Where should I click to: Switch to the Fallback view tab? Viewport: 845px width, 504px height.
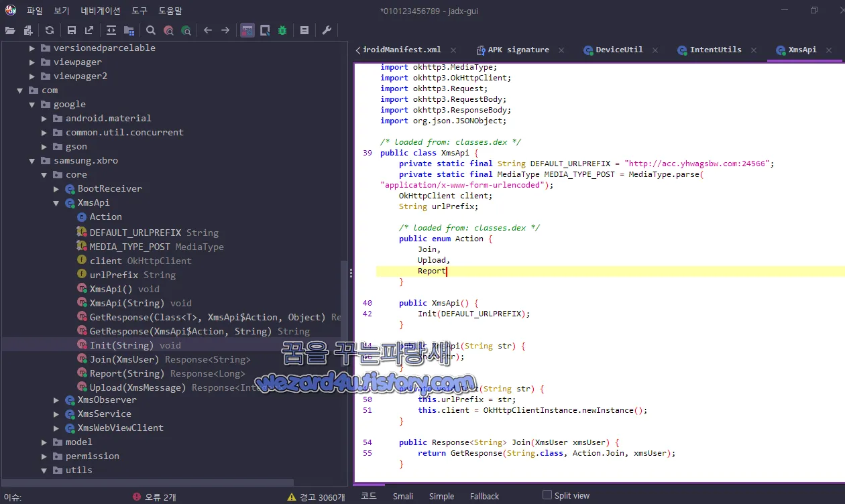(x=484, y=496)
